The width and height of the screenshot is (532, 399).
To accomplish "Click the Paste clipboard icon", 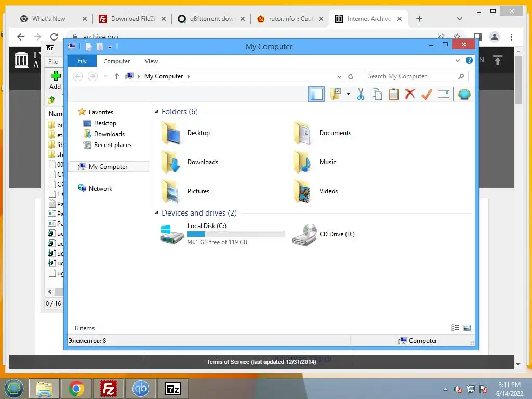I will [394, 94].
